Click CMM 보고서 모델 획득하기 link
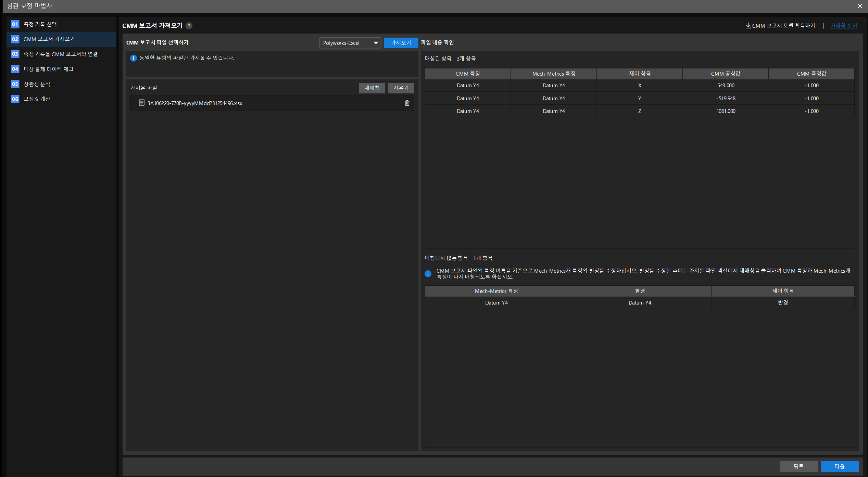This screenshot has height=477, width=868. tap(783, 26)
